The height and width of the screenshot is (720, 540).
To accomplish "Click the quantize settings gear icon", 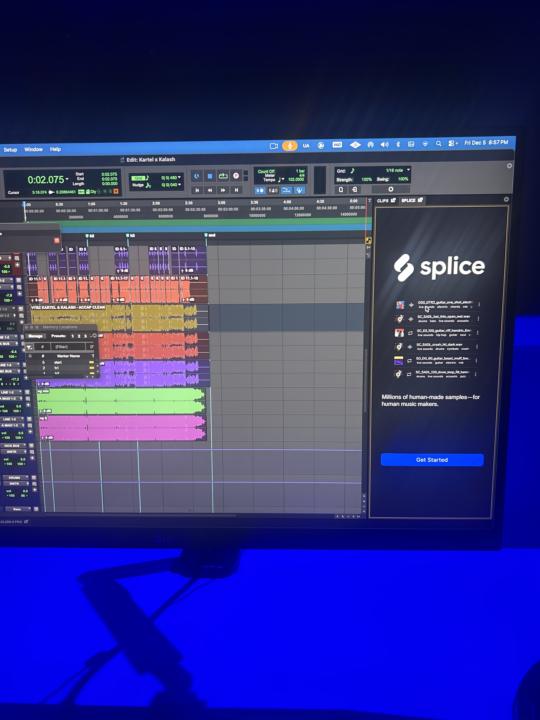I will 391,189.
